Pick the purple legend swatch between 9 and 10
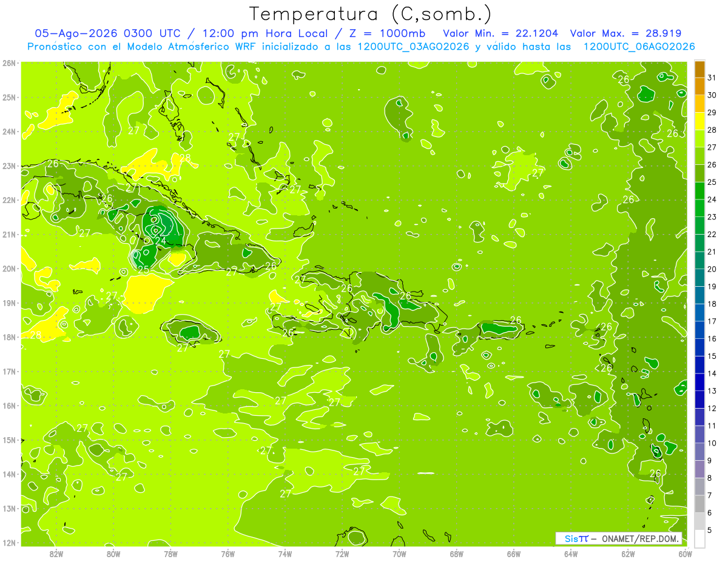This screenshot has width=728, height=562. pyautogui.click(x=699, y=452)
